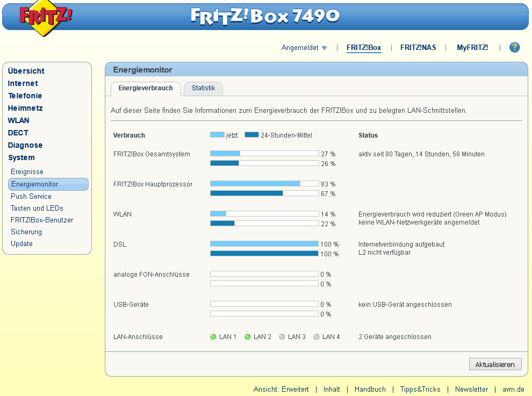Click the FRITZ!Box 7490 banner title
Viewport: 532px width, 396px height.
click(265, 16)
